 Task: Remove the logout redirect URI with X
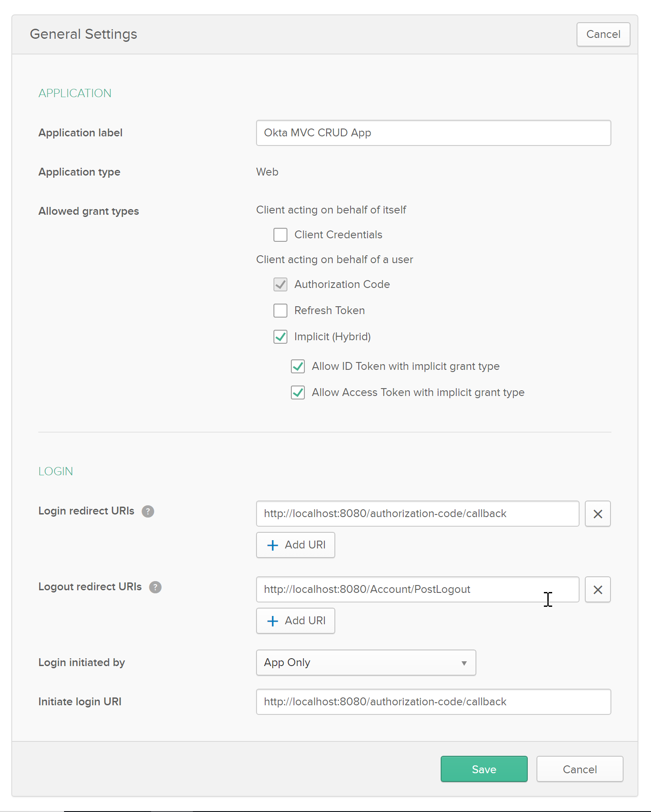597,590
